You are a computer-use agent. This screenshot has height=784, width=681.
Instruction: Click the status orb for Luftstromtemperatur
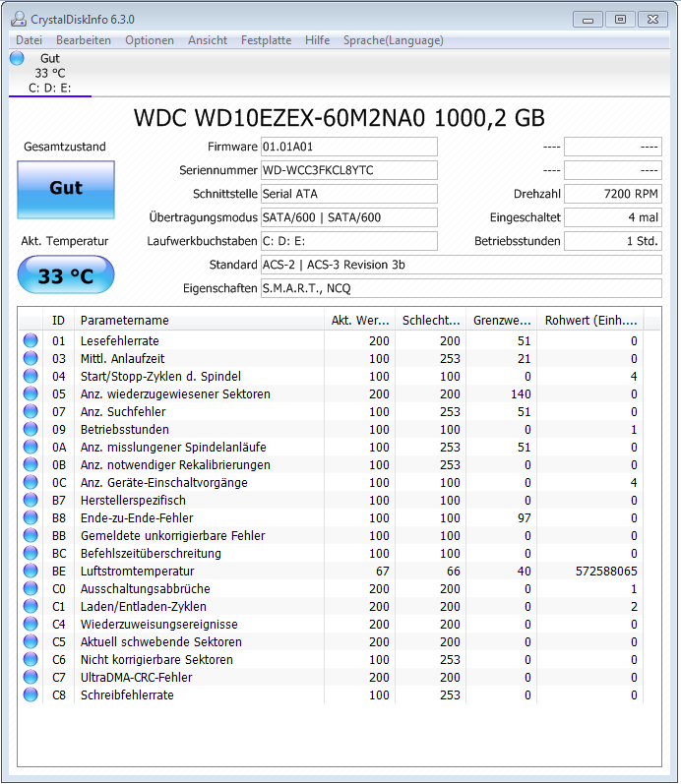click(31, 571)
